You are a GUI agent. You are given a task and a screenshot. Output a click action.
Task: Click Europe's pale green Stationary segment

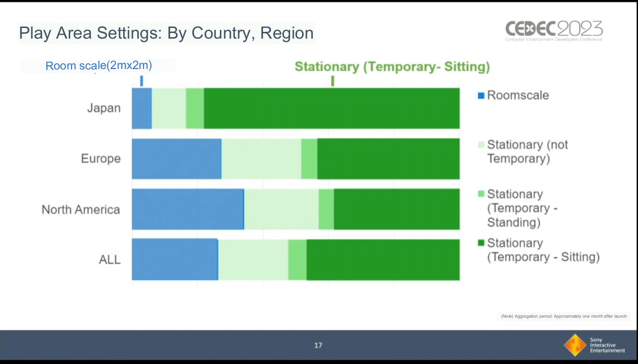pyautogui.click(x=261, y=159)
